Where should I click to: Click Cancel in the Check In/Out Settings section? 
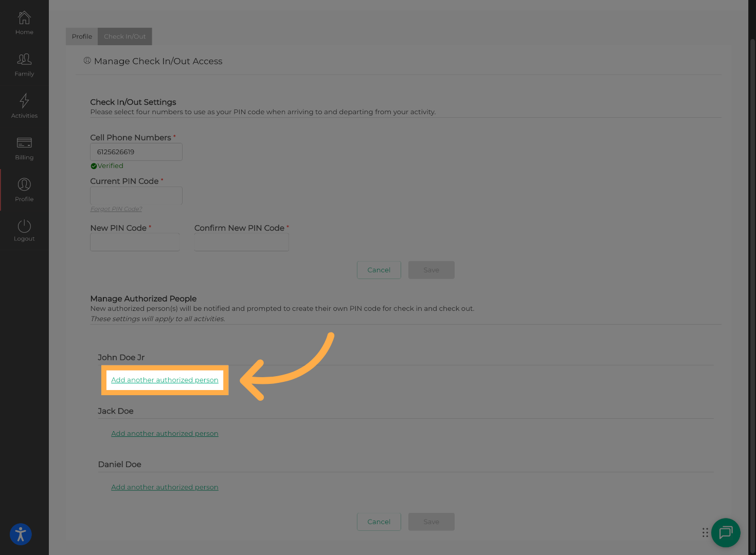(x=379, y=270)
